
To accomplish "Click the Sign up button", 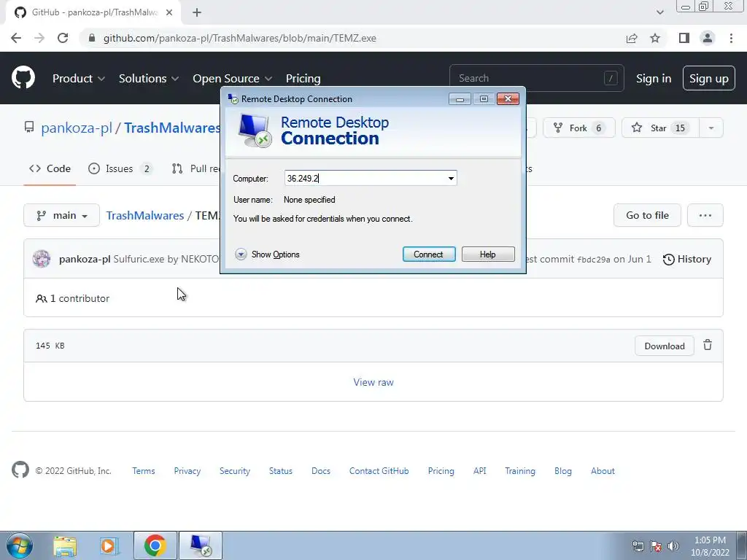I will click(x=709, y=78).
